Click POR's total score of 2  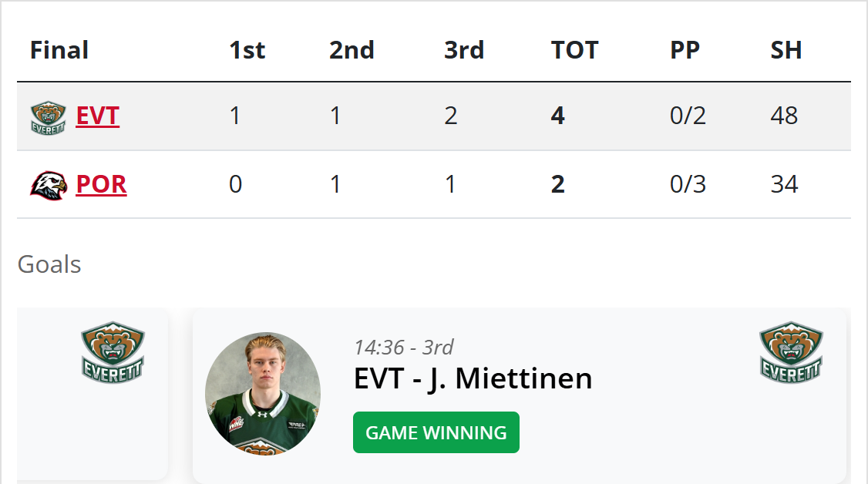pos(558,185)
